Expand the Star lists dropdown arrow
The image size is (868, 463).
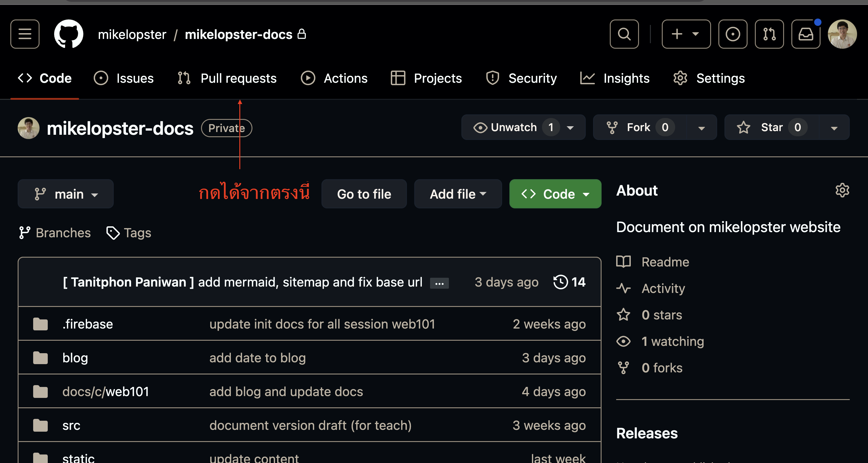pyautogui.click(x=834, y=128)
